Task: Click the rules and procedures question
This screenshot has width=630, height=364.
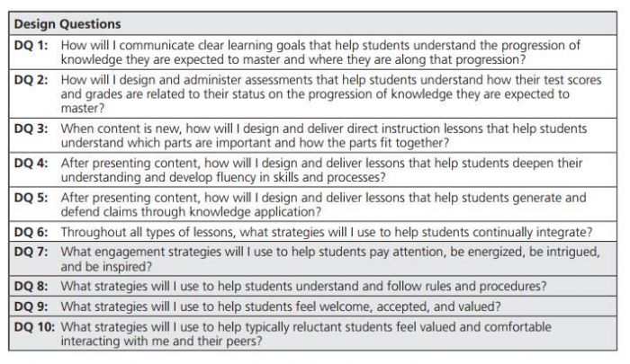Action: (x=304, y=286)
